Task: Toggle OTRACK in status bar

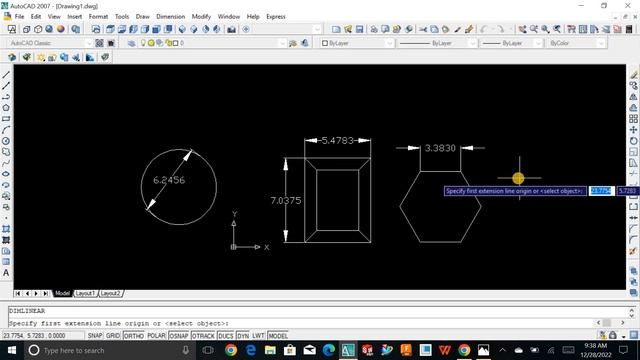Action: pyautogui.click(x=203, y=336)
